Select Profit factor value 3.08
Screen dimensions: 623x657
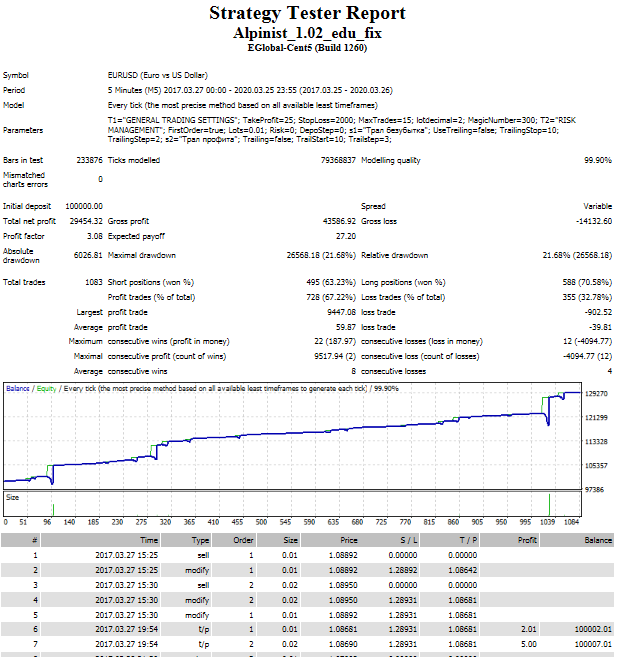[x=95, y=237]
